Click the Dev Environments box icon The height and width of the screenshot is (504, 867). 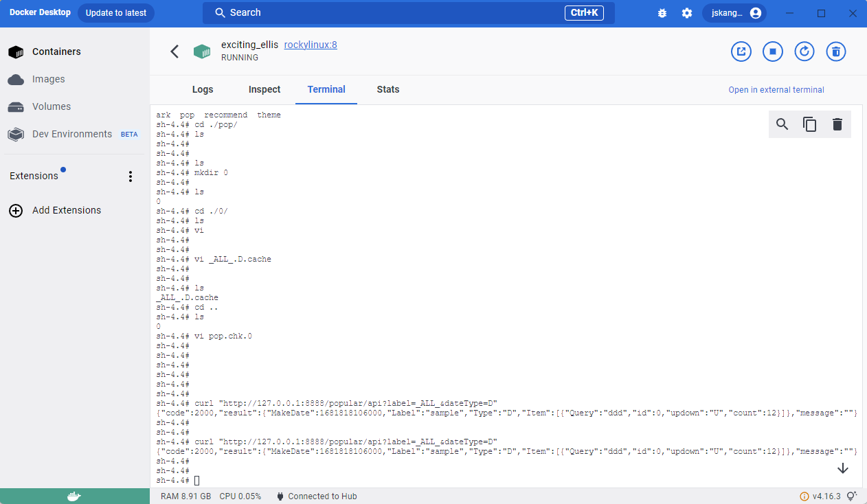coord(16,135)
